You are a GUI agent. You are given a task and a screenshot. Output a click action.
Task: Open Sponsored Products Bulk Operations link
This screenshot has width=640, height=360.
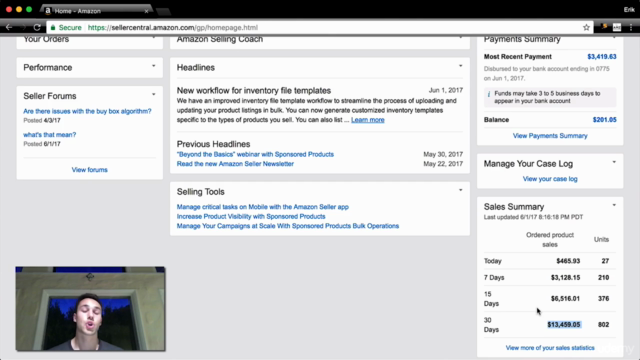point(288,226)
